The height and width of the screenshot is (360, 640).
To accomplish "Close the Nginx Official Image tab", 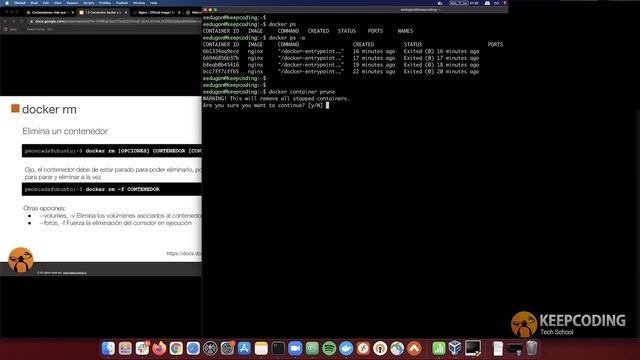I will click(x=179, y=13).
